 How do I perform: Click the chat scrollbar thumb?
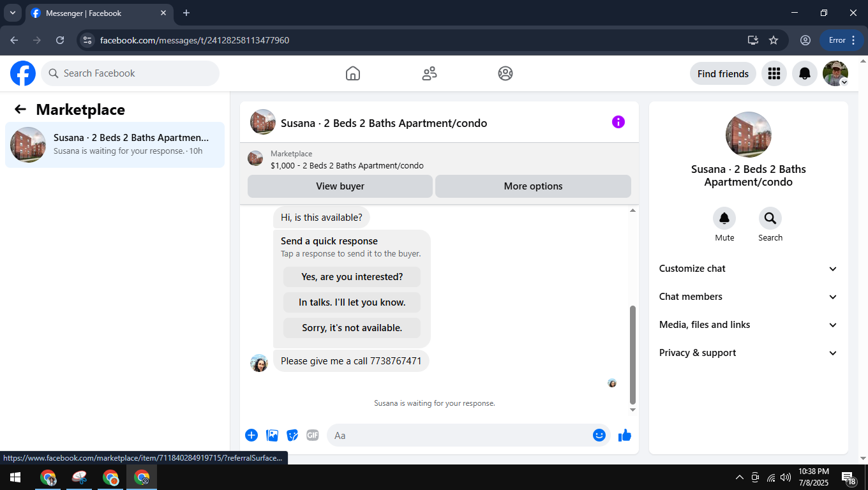pyautogui.click(x=632, y=354)
